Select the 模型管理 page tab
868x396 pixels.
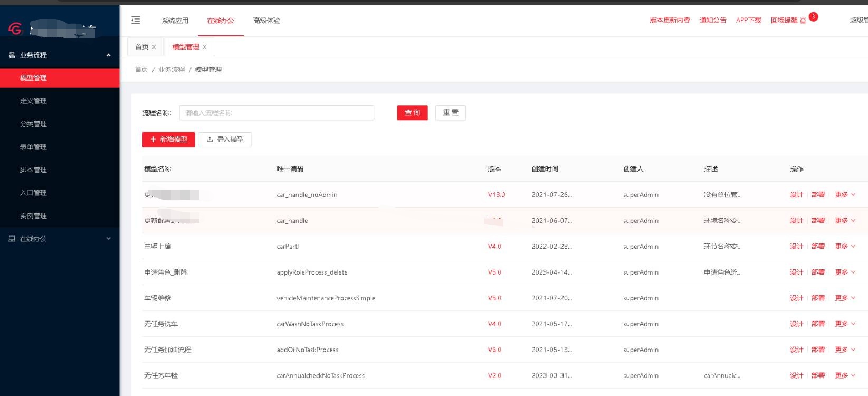(x=186, y=47)
